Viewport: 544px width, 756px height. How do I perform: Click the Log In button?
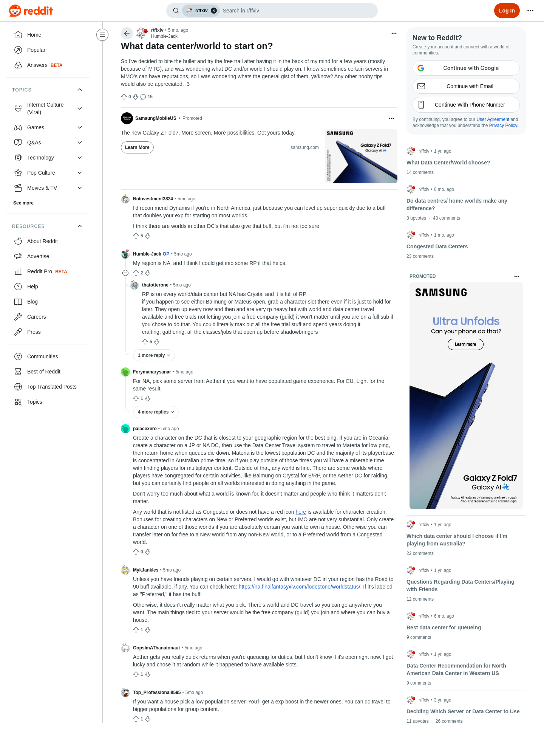pos(507,11)
